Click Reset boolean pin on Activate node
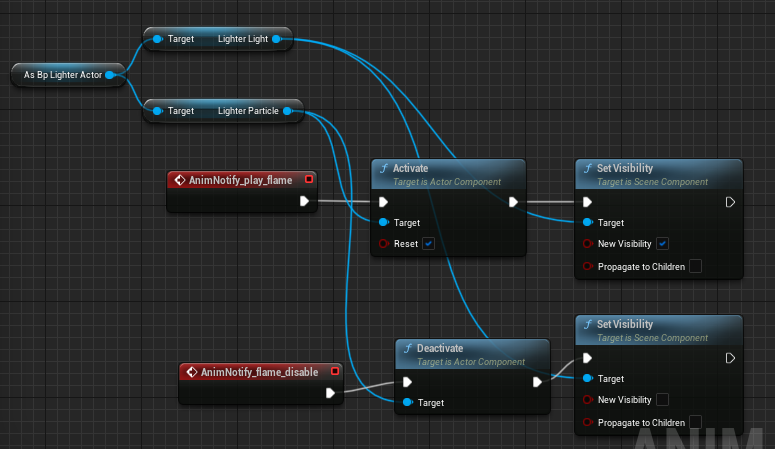The height and width of the screenshot is (449, 775). (384, 243)
